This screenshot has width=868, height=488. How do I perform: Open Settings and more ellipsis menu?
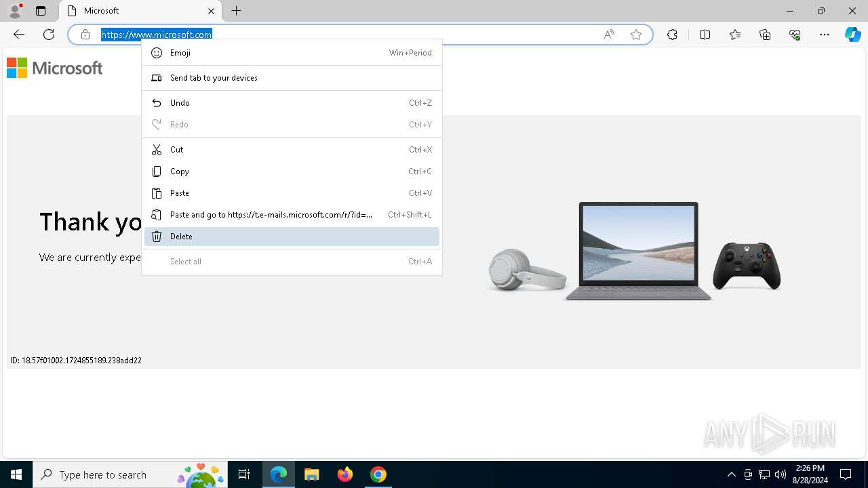point(825,35)
